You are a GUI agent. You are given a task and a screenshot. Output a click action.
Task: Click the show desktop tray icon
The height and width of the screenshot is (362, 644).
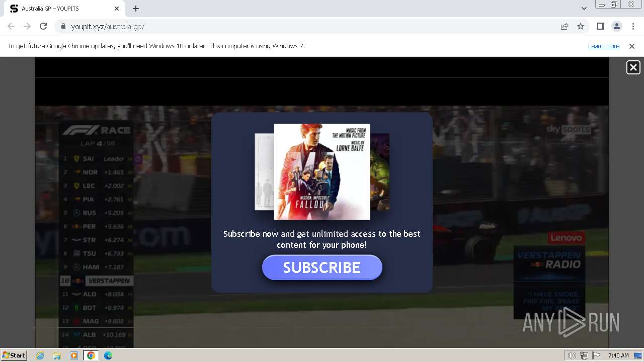[x=638, y=355]
